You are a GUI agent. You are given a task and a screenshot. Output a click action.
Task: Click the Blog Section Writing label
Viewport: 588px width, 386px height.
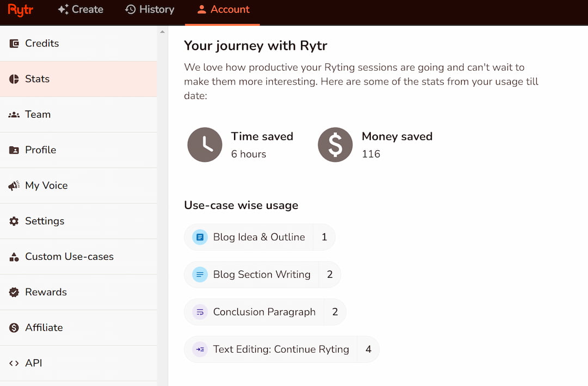click(x=262, y=274)
